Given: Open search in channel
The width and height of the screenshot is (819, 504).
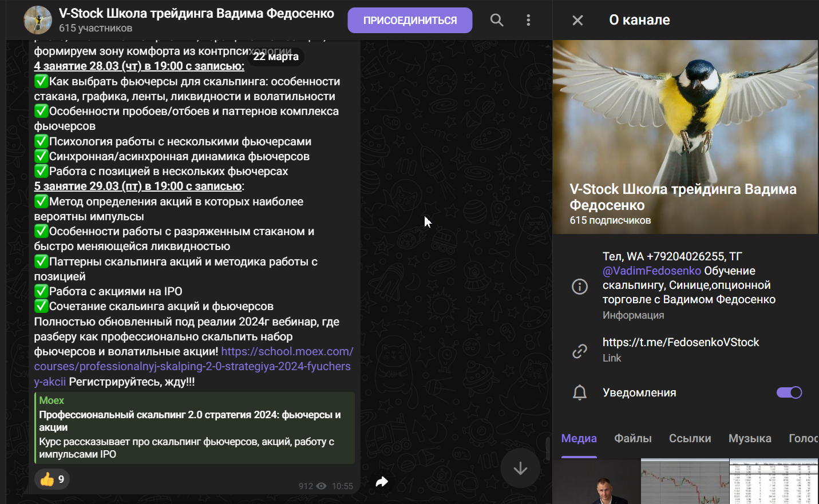Looking at the screenshot, I should [x=497, y=21].
